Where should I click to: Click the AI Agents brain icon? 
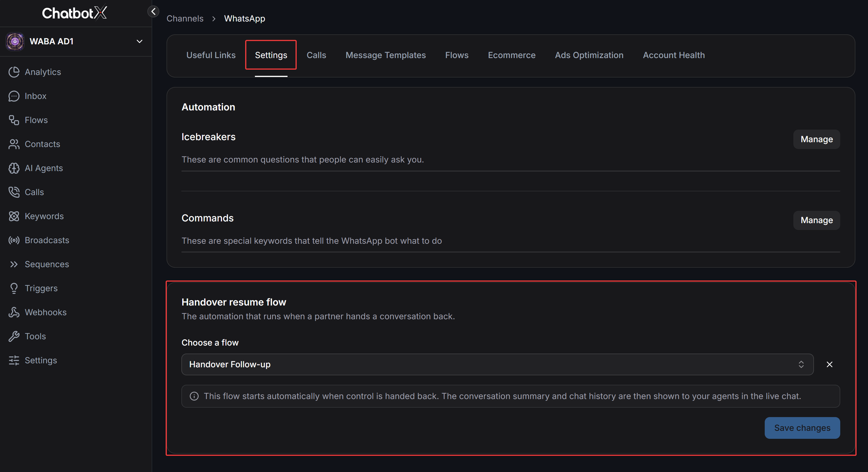coord(14,168)
